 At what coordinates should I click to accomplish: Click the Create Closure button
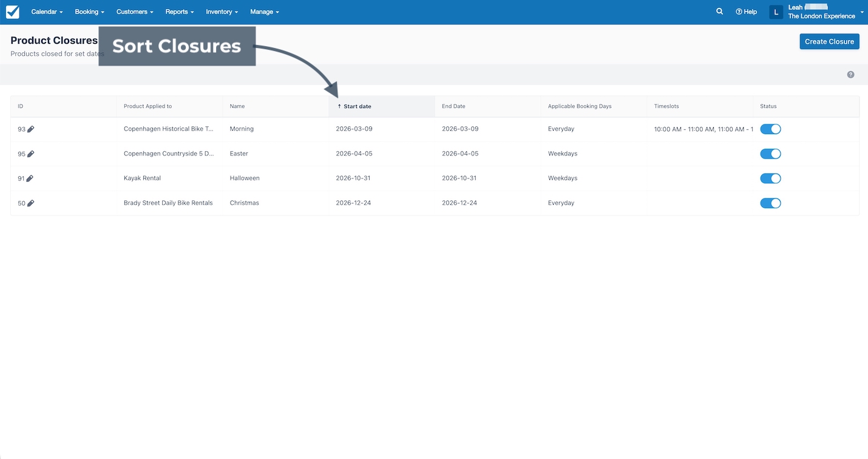[x=829, y=41]
